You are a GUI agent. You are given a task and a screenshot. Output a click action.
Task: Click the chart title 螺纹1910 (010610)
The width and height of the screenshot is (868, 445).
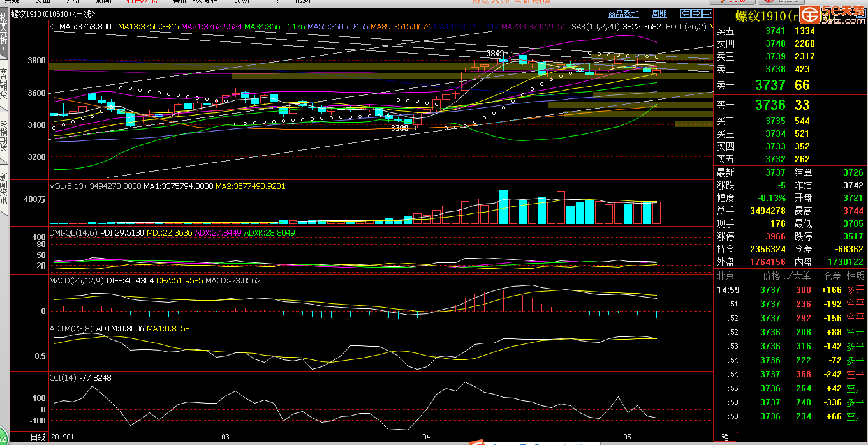point(41,14)
